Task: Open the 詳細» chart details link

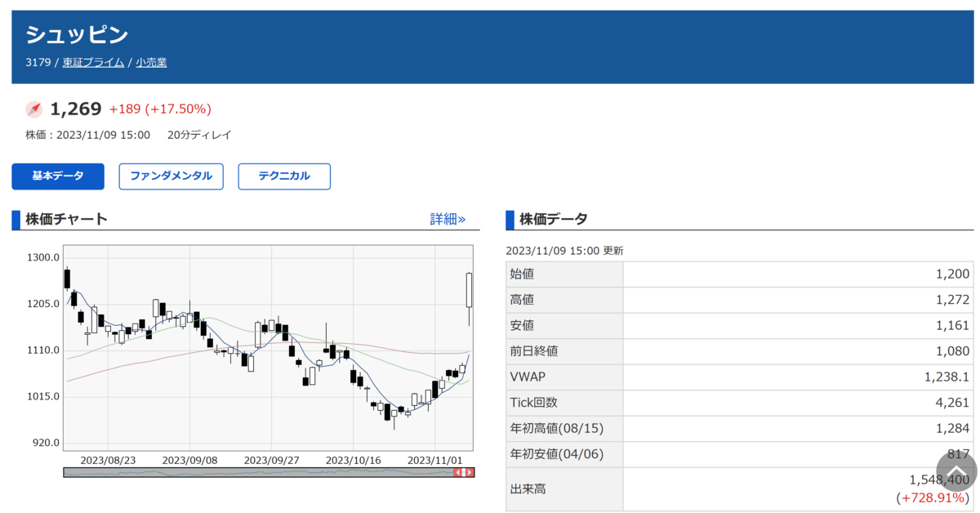Action: [x=448, y=219]
